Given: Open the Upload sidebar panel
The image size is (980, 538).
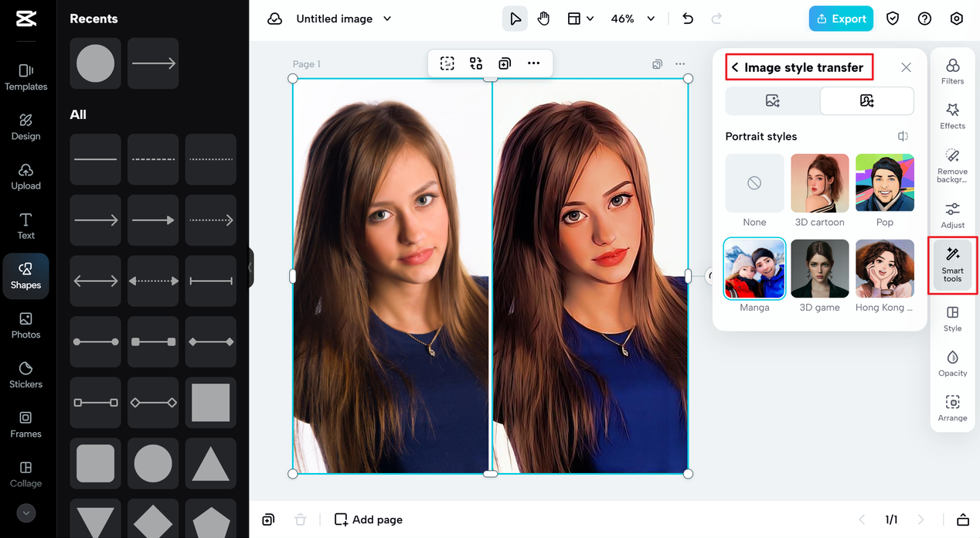Looking at the screenshot, I should click(x=26, y=176).
